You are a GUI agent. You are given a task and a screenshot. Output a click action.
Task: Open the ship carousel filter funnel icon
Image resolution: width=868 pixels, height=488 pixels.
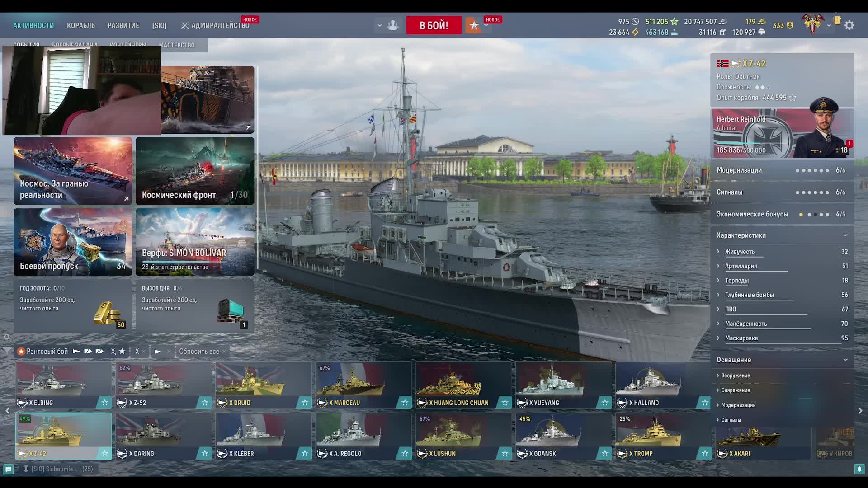(7, 351)
